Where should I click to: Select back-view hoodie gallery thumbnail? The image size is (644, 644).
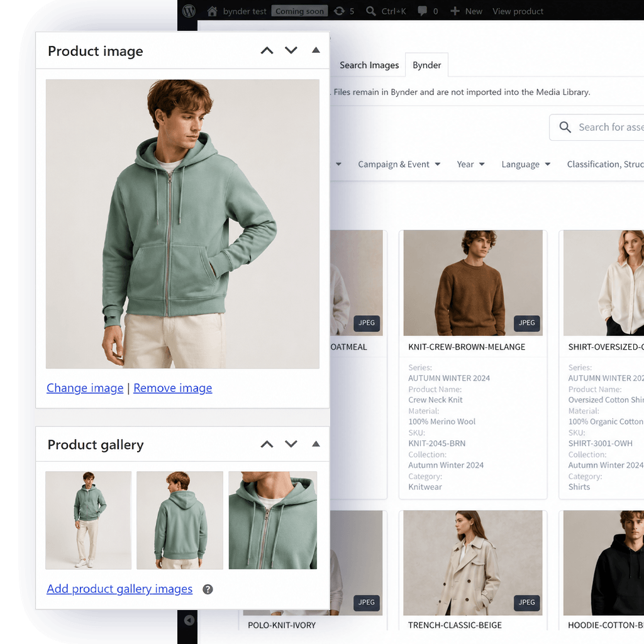(180, 520)
